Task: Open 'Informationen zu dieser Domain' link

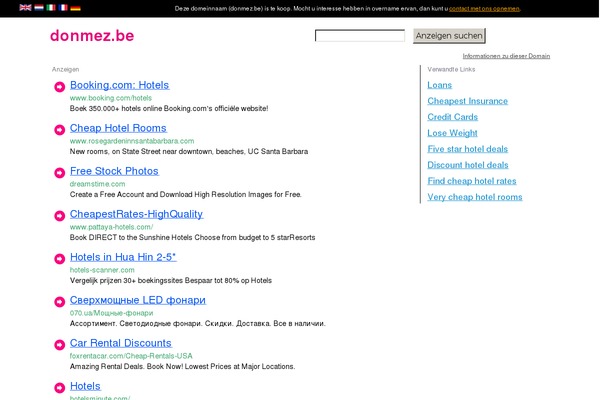Action: tap(506, 56)
